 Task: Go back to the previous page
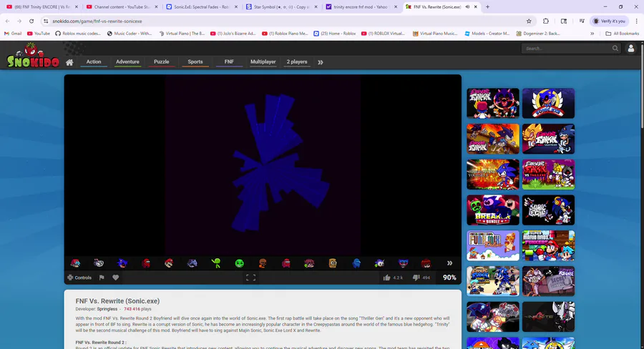(8, 21)
